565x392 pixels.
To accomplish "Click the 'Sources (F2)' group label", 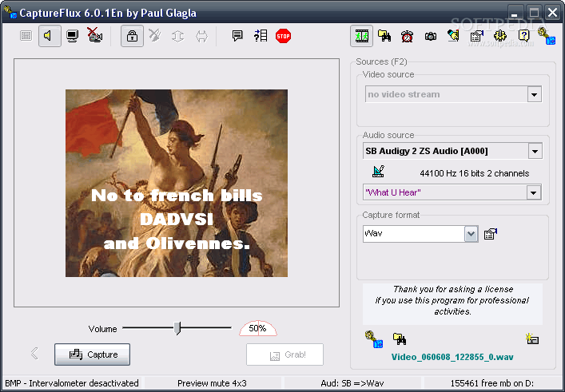I will [381, 62].
